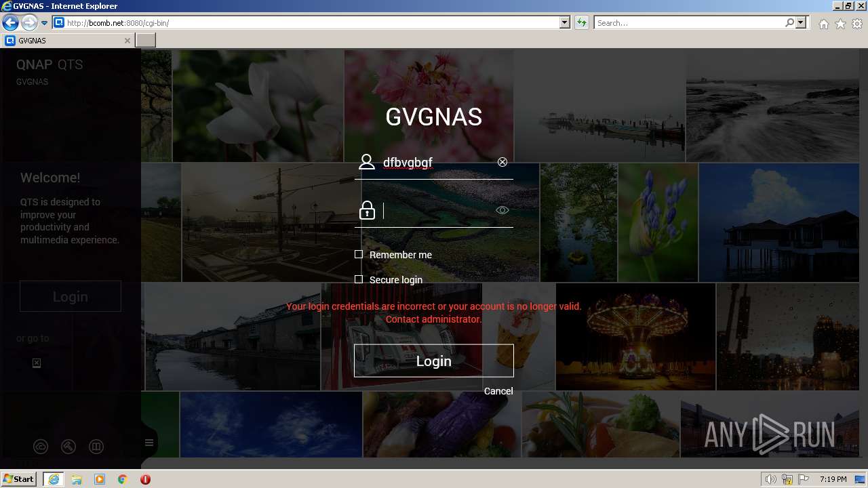Click the dimmed sidebar Login button
The width and height of the screenshot is (868, 488).
tap(71, 296)
